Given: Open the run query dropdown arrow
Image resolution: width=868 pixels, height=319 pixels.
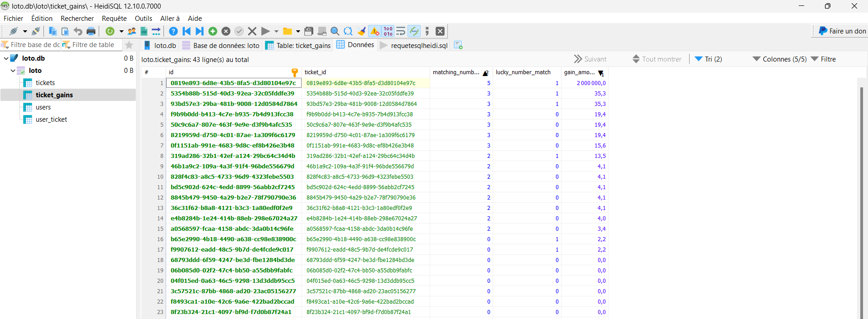Looking at the screenshot, I should (276, 32).
